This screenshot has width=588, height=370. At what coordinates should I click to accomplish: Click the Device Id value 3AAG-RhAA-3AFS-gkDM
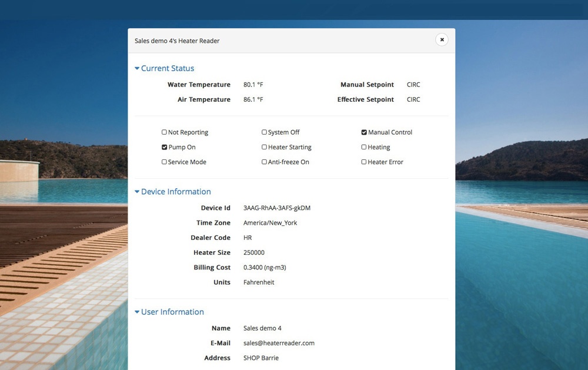point(277,208)
